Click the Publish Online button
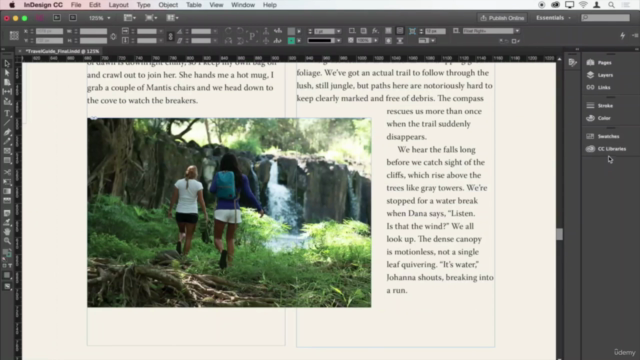The width and height of the screenshot is (640, 360). pyautogui.click(x=502, y=18)
